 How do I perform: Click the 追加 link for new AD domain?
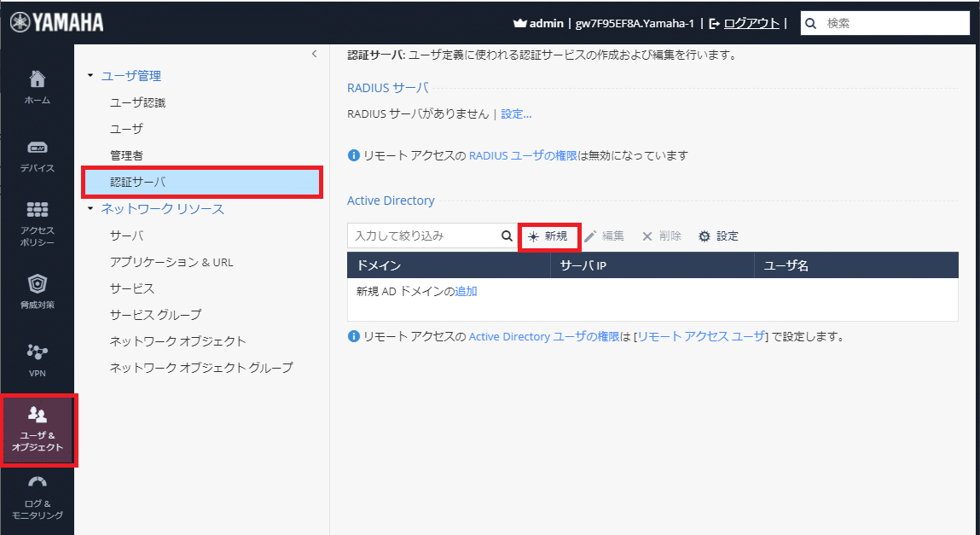466,291
